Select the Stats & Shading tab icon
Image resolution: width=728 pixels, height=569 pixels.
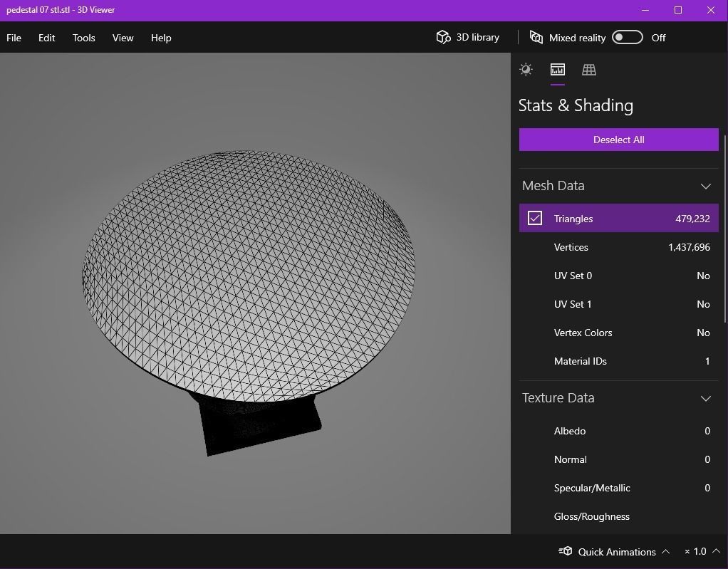(x=558, y=70)
